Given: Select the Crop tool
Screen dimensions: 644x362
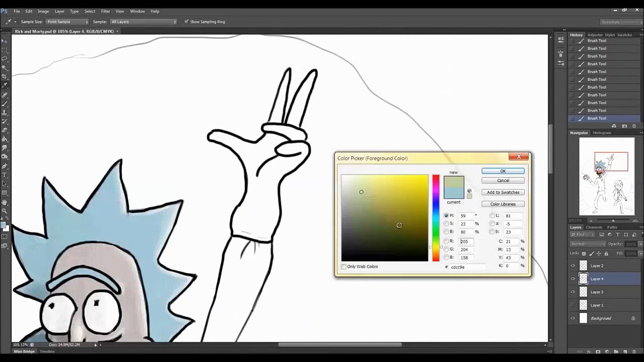Looking at the screenshot, I should pyautogui.click(x=5, y=76).
